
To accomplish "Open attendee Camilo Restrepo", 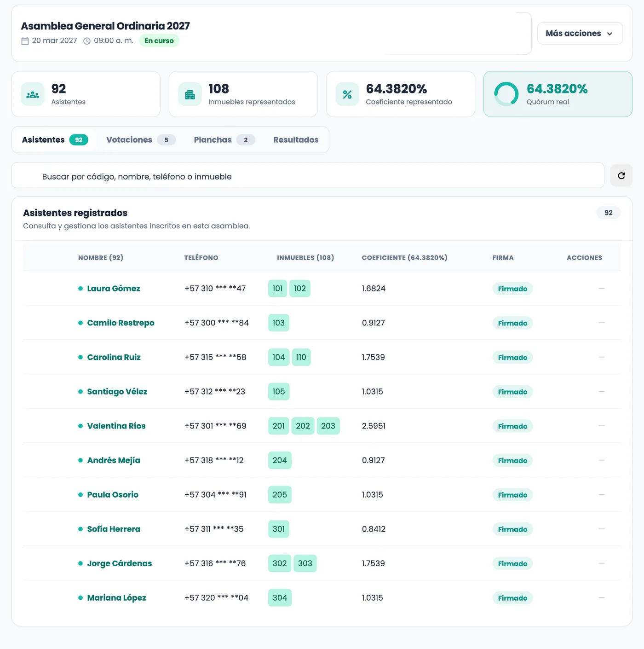I will 121,323.
